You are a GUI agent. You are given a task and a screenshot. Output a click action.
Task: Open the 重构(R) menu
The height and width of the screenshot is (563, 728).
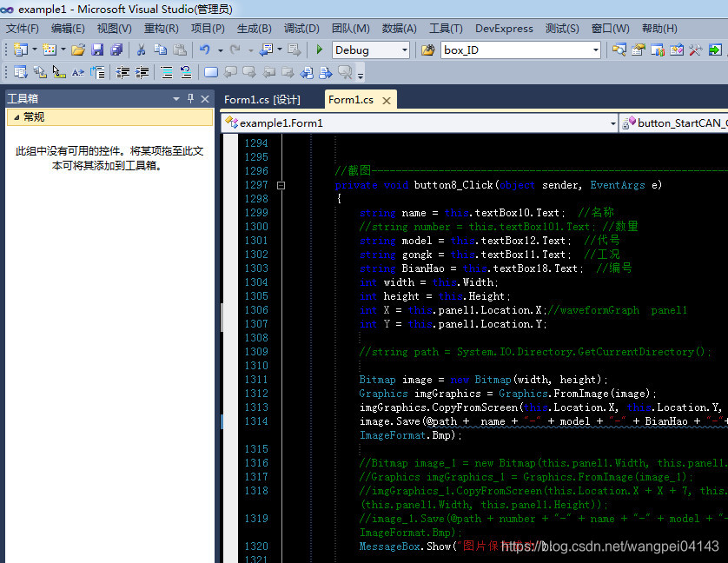(161, 29)
